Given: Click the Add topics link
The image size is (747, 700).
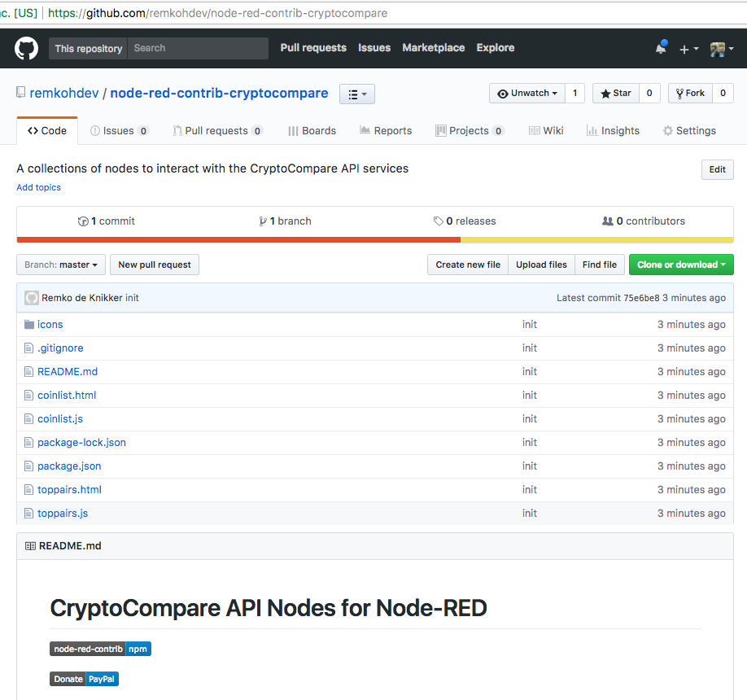Looking at the screenshot, I should pyautogui.click(x=38, y=187).
